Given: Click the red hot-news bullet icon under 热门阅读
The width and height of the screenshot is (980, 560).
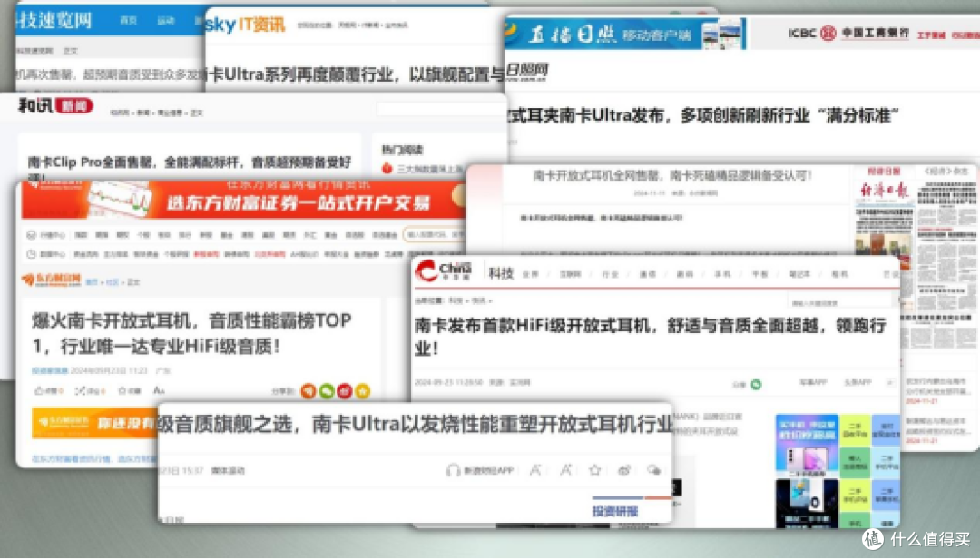Looking at the screenshot, I should tap(387, 168).
